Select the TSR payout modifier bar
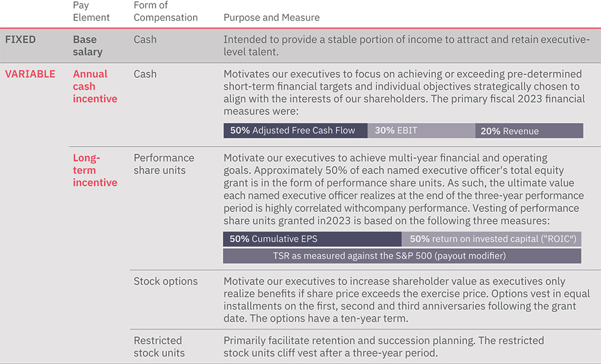This screenshot has height=364, width=601. pyautogui.click(x=401, y=256)
